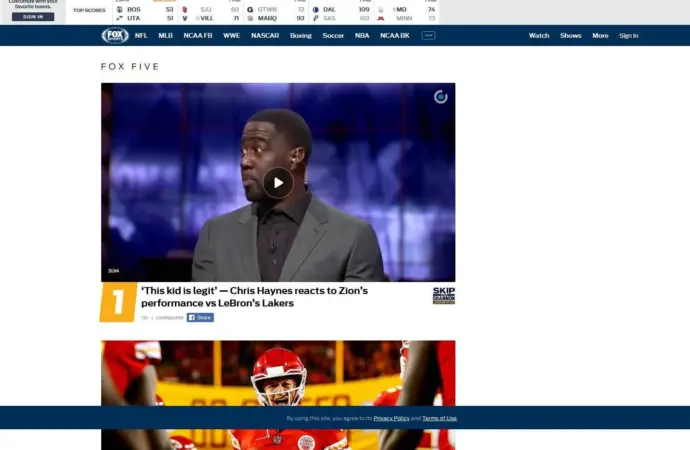
Task: Play the Chris Haynes video
Action: coord(278,183)
